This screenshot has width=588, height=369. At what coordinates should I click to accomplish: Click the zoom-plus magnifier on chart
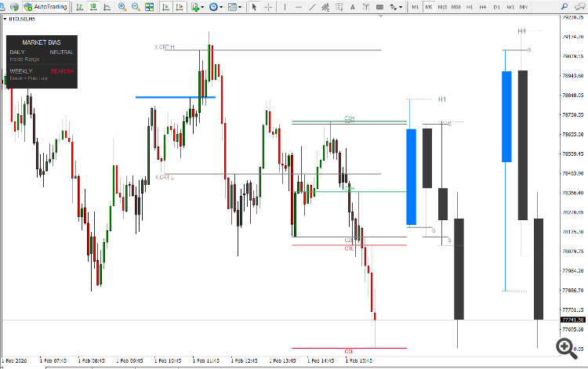[566, 348]
